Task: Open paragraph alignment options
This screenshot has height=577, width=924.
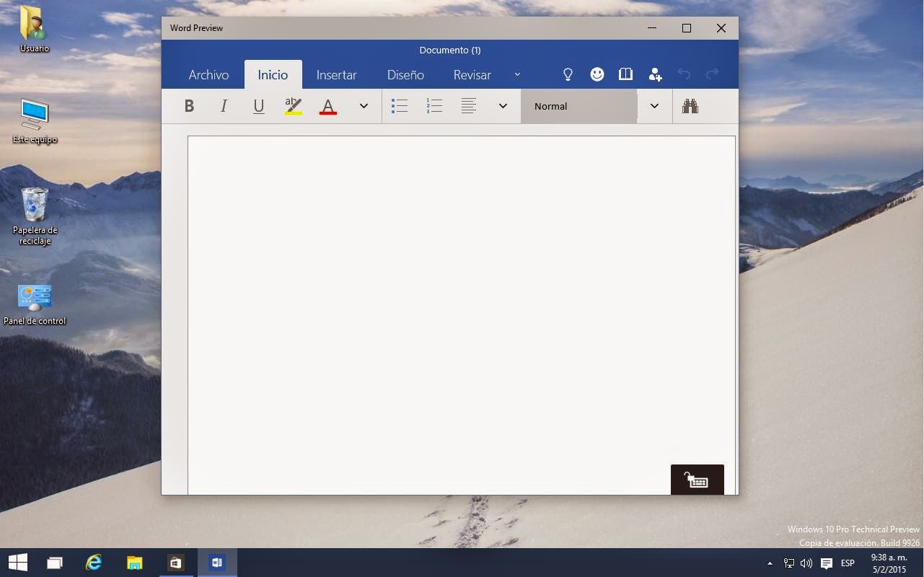Action: pos(469,106)
